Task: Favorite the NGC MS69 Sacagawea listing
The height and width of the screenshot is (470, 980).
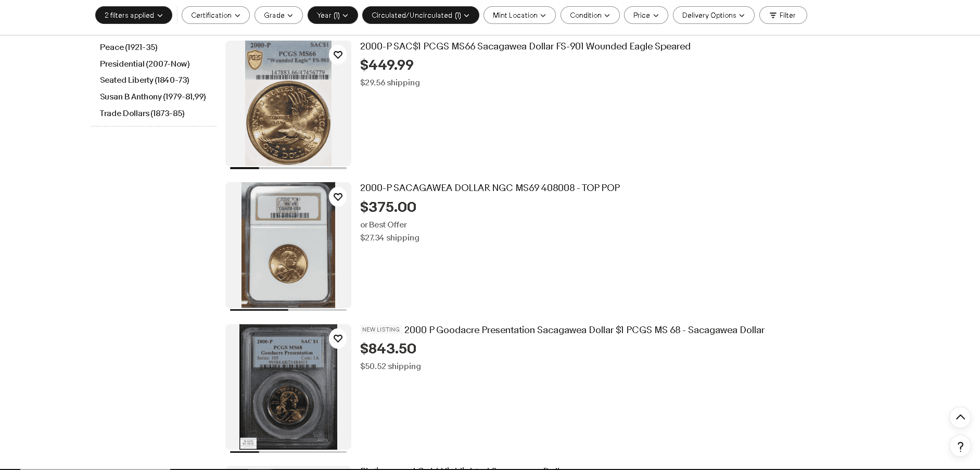Action: 338,197
